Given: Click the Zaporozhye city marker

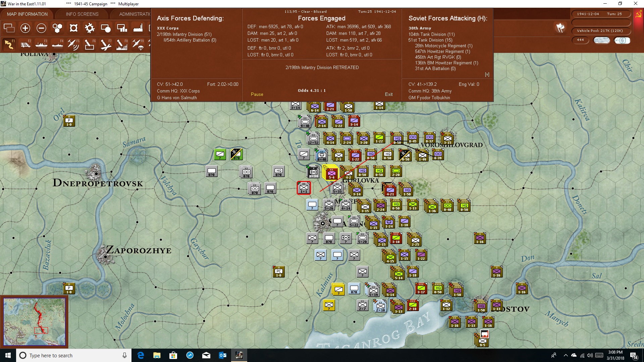Looking at the screenshot, I should 105,257.
